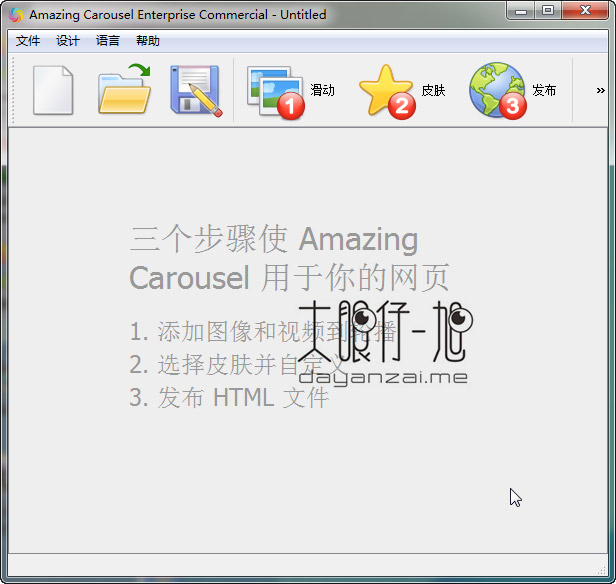Close the Amazing Carousel window
This screenshot has height=584, width=616.
[x=585, y=11]
